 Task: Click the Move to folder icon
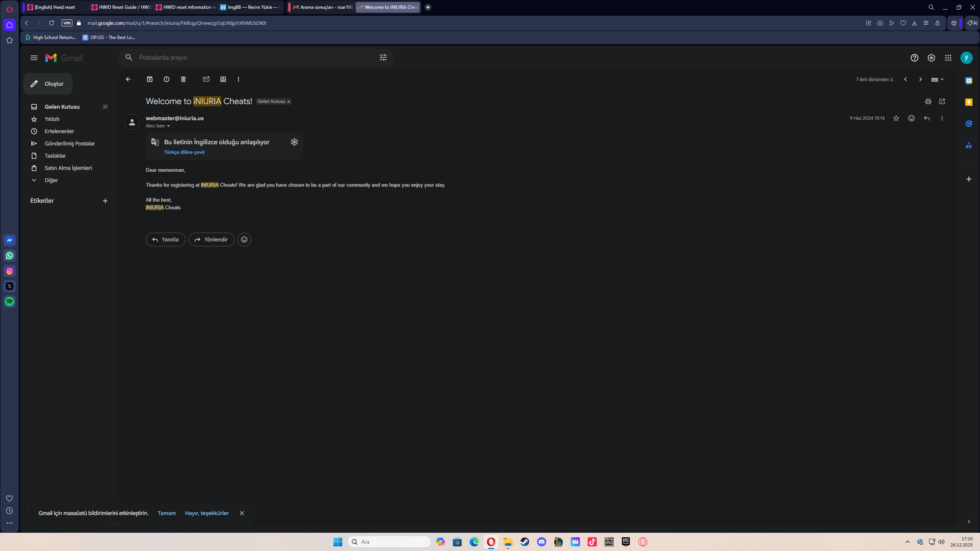tap(223, 79)
